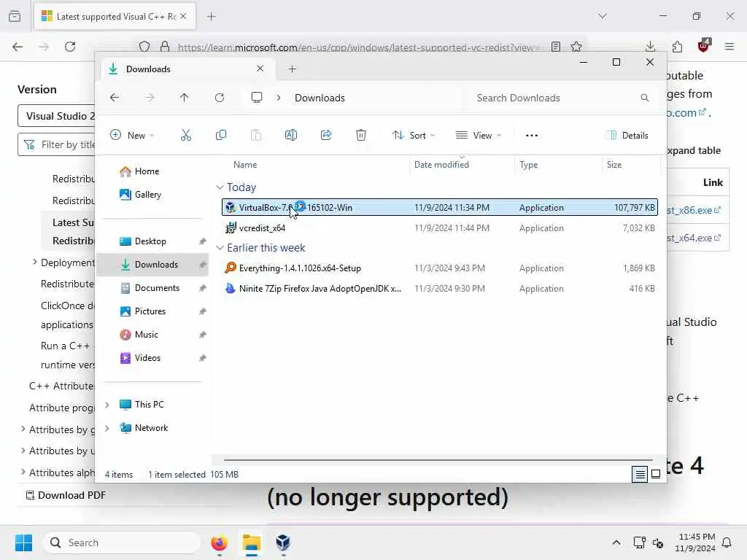This screenshot has height=560, width=747.
Task: Switch to large thumbnails view icon in status bar
Action: click(656, 474)
